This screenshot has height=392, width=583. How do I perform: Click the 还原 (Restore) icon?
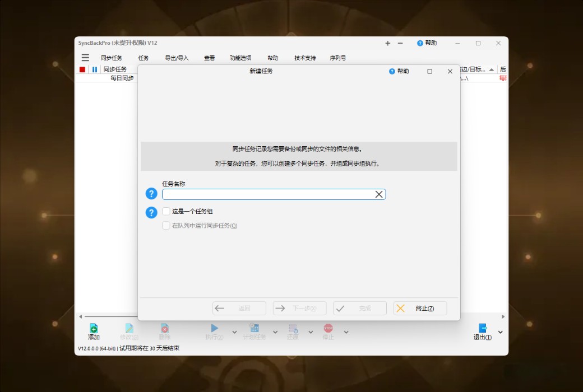[293, 328]
